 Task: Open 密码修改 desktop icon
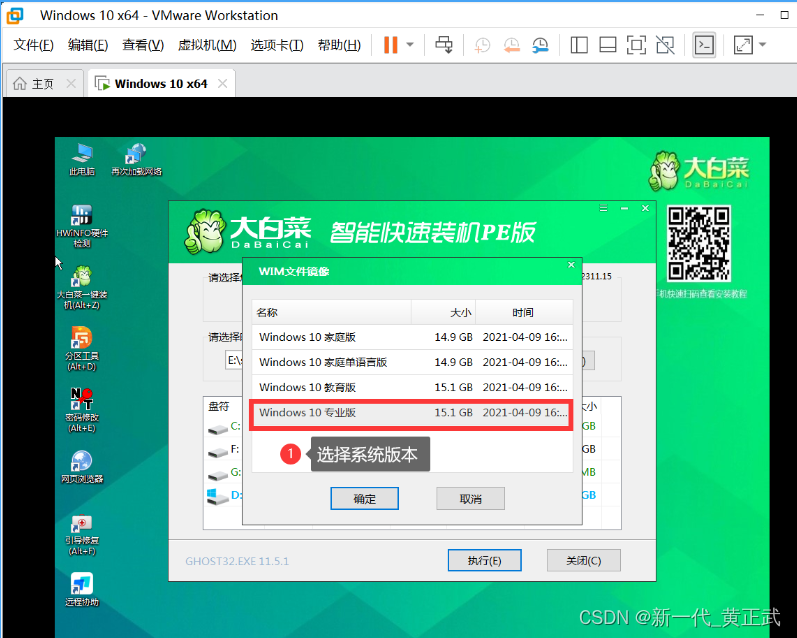click(81, 410)
